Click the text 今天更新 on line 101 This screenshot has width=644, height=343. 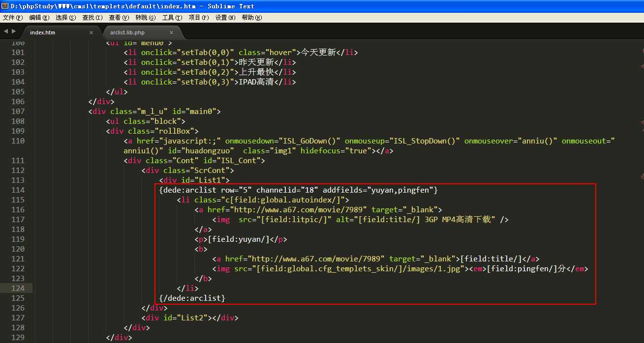[x=318, y=53]
